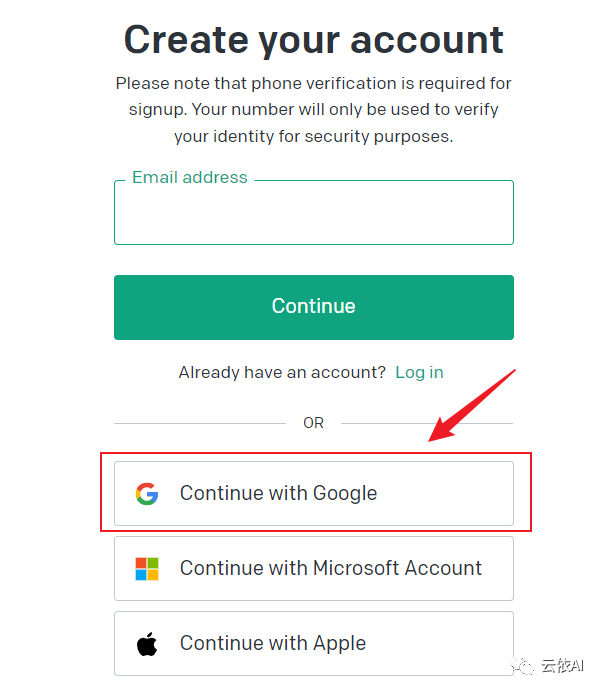Click the divider line left of OR

199,423
